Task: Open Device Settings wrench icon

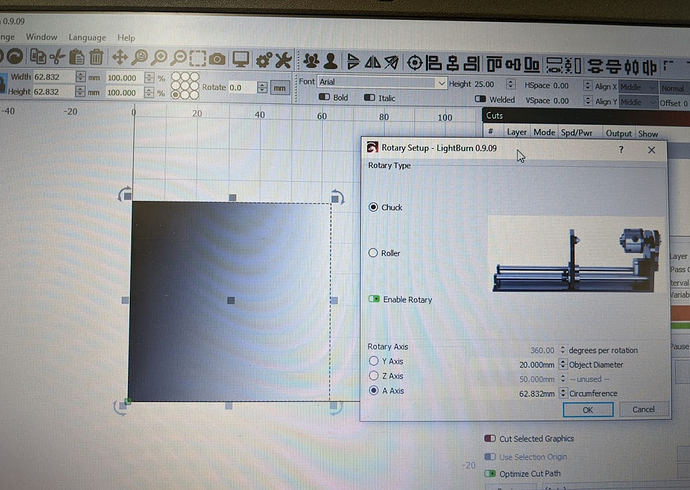Action: point(283,59)
